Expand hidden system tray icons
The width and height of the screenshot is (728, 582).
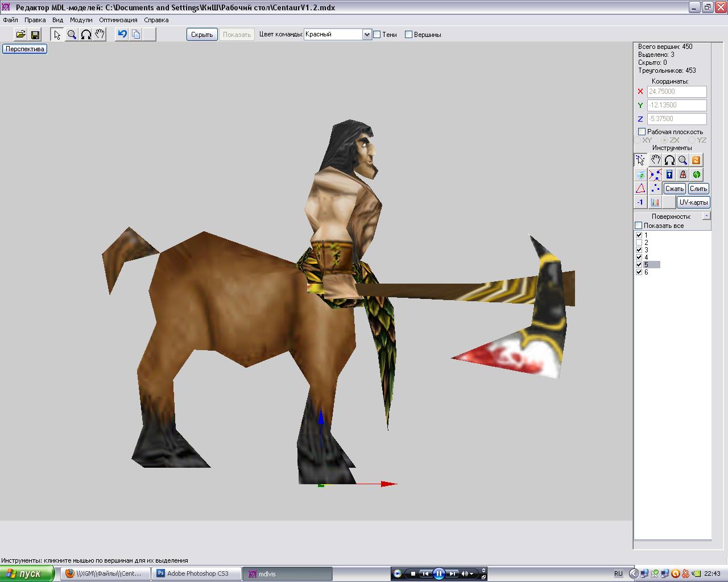[634, 573]
